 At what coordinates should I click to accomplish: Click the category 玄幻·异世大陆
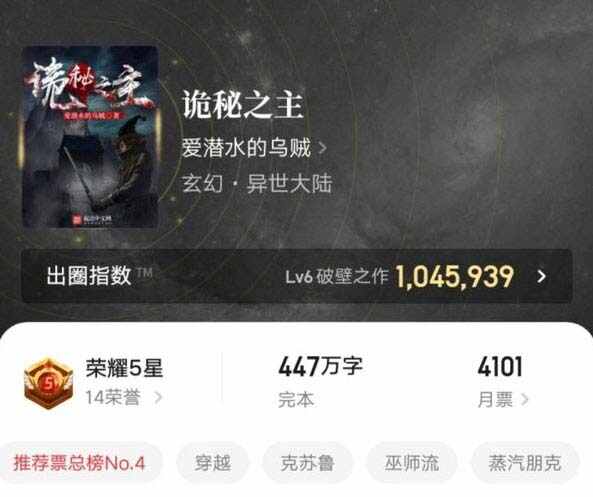pos(257,184)
